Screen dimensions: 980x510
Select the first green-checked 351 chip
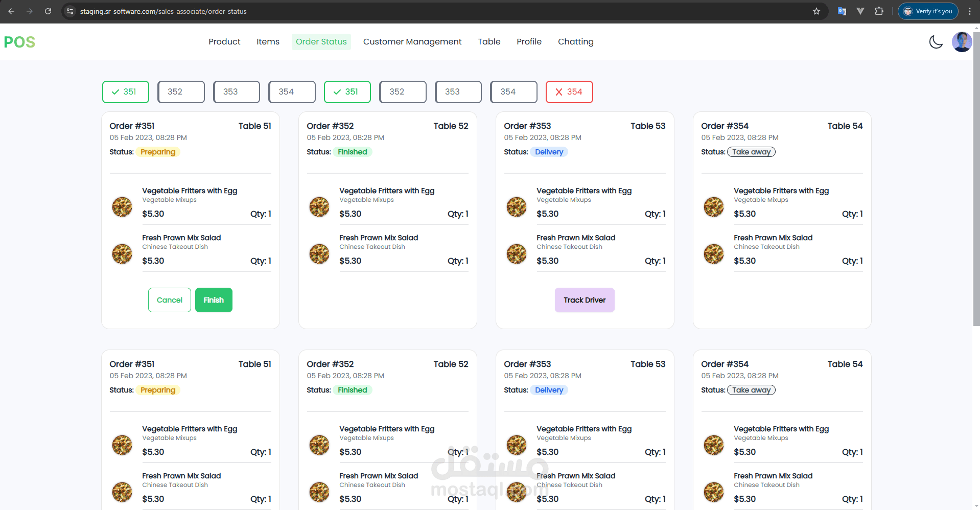[126, 92]
